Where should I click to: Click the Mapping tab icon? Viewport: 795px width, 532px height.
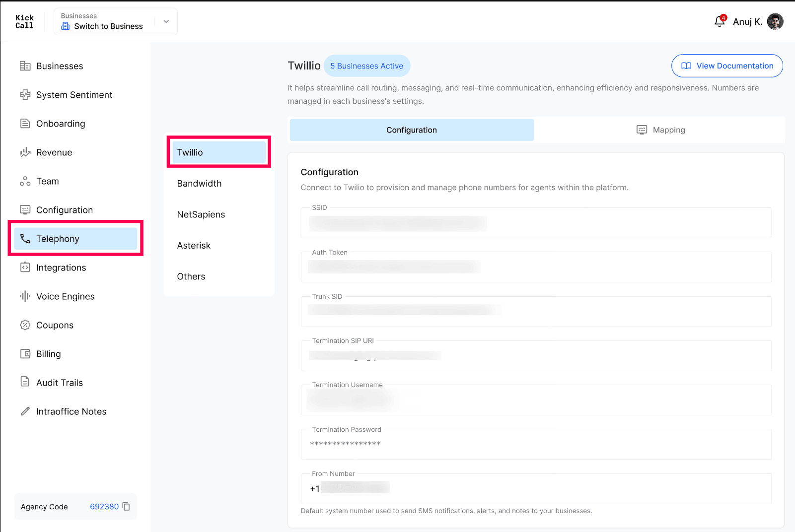642,130
